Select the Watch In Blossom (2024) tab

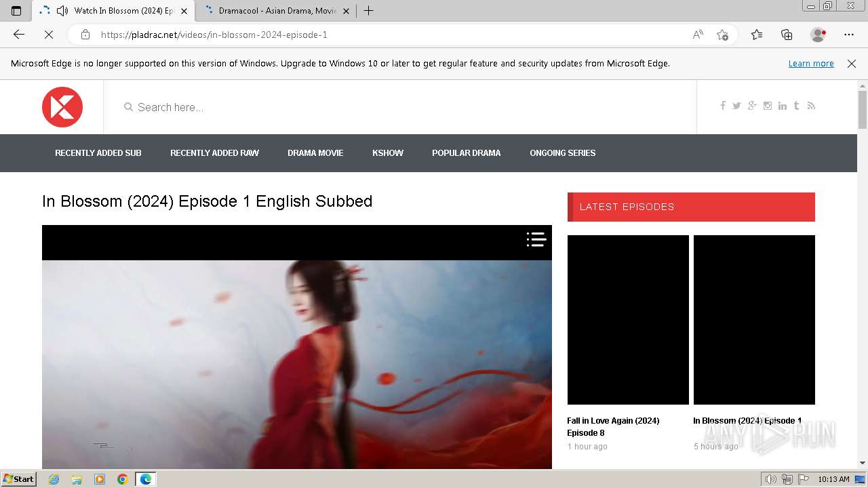pos(113,11)
